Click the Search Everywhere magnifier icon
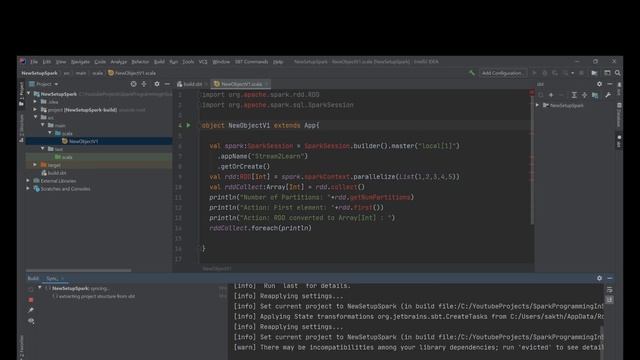Screen dimensions: 640x360 pos(618,73)
